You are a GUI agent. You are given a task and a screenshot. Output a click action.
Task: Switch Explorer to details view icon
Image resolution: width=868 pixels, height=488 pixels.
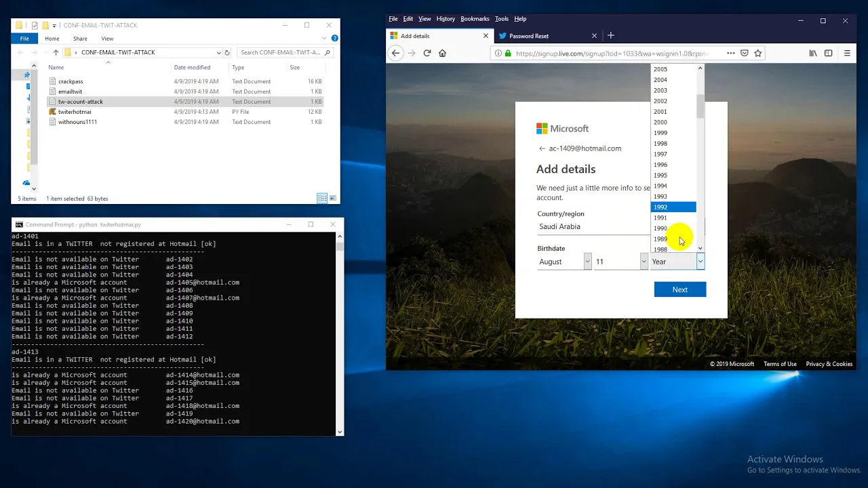click(321, 198)
